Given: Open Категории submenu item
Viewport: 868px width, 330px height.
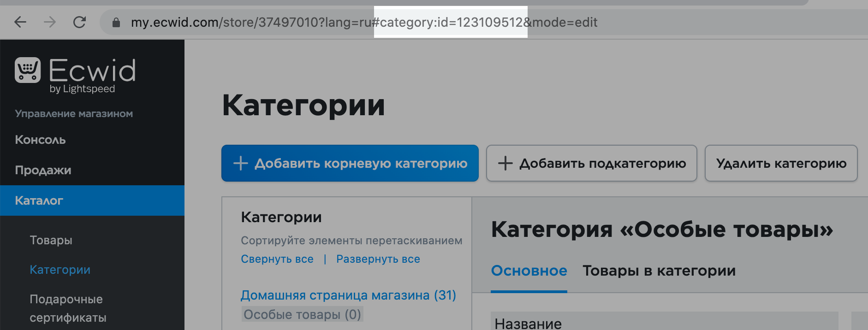Looking at the screenshot, I should pyautogui.click(x=60, y=270).
